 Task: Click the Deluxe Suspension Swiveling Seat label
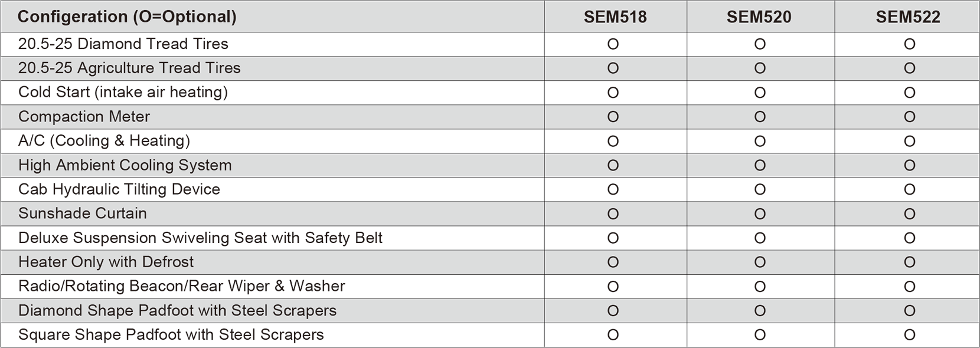200,238
